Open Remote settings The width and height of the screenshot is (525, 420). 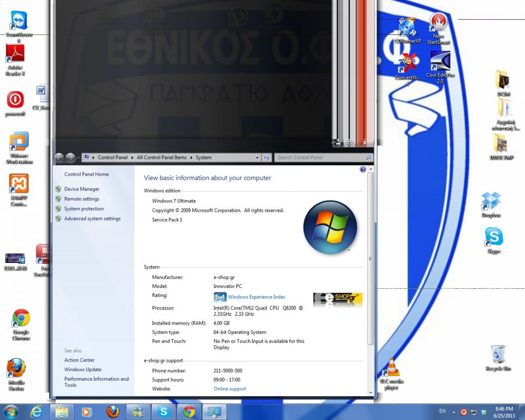(81, 199)
